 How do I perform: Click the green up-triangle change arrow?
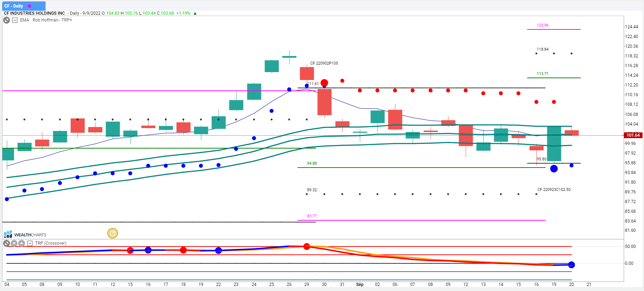195,13
